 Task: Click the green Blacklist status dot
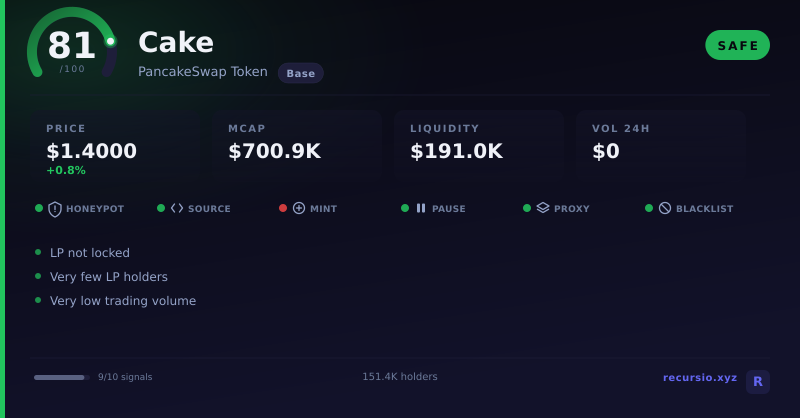[x=649, y=208]
